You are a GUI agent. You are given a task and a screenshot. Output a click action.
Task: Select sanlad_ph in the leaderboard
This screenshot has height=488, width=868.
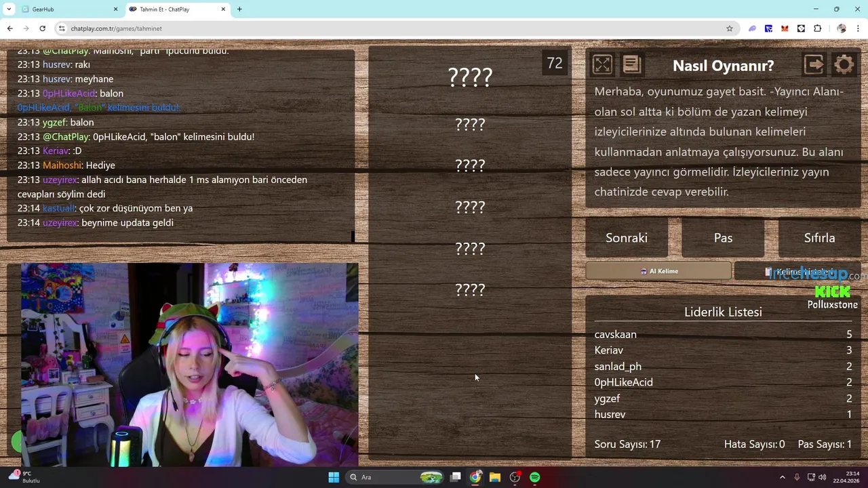click(x=618, y=367)
